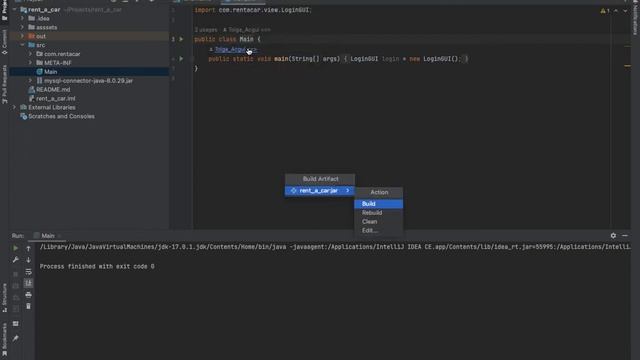
Task: Expand mysql-connector-java-8.0.29.jar node
Action: pos(30,81)
